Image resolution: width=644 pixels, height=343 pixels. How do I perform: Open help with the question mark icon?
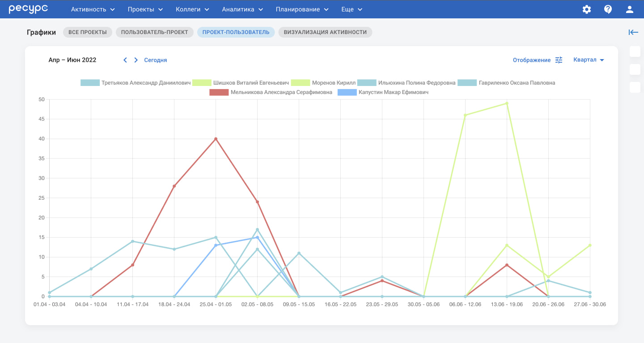coord(608,9)
